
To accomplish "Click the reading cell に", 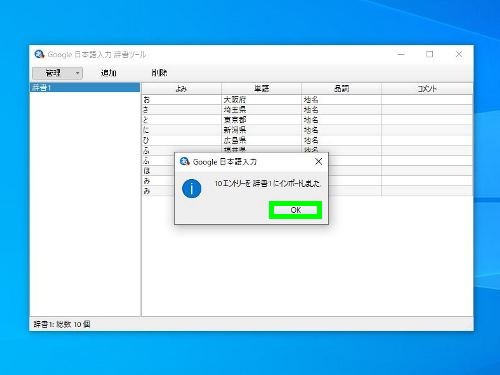I will (x=181, y=130).
